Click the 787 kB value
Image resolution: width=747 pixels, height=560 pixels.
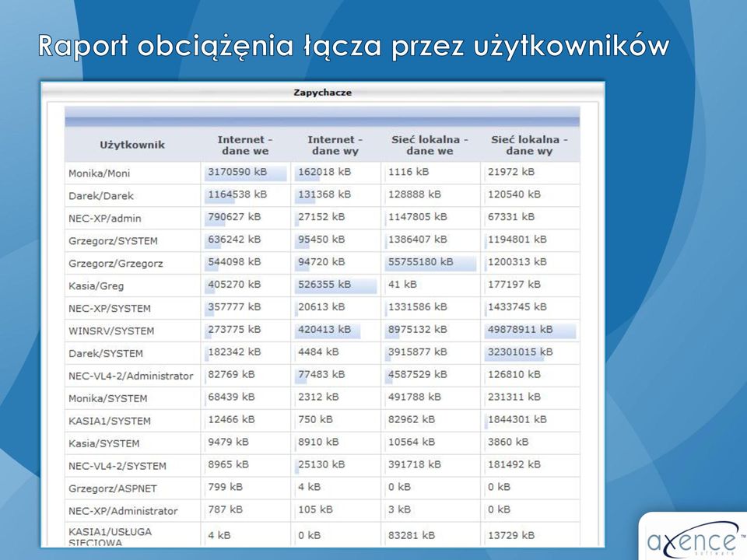pos(226,509)
